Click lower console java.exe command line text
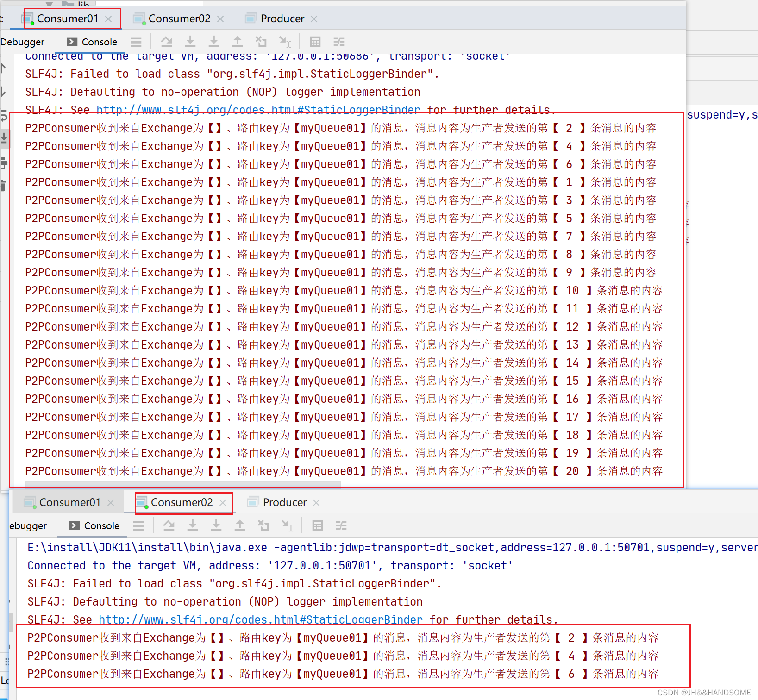Screen dimensions: 758x700 pyautogui.click(x=393, y=548)
